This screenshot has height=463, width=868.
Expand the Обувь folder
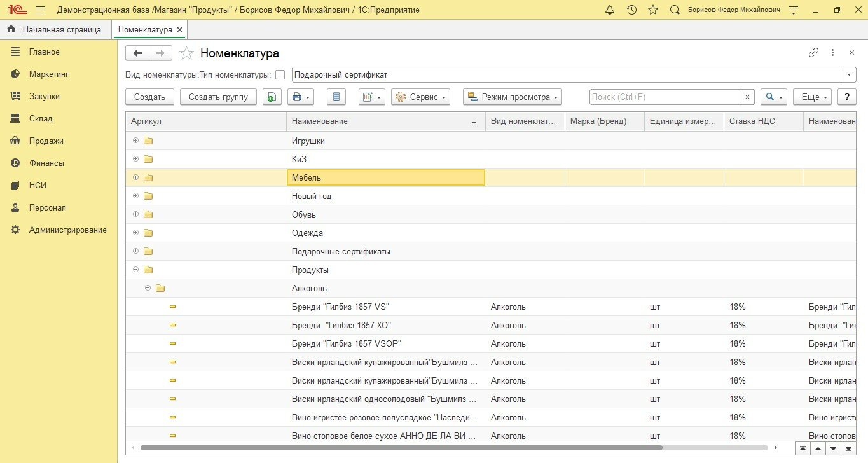click(x=135, y=214)
